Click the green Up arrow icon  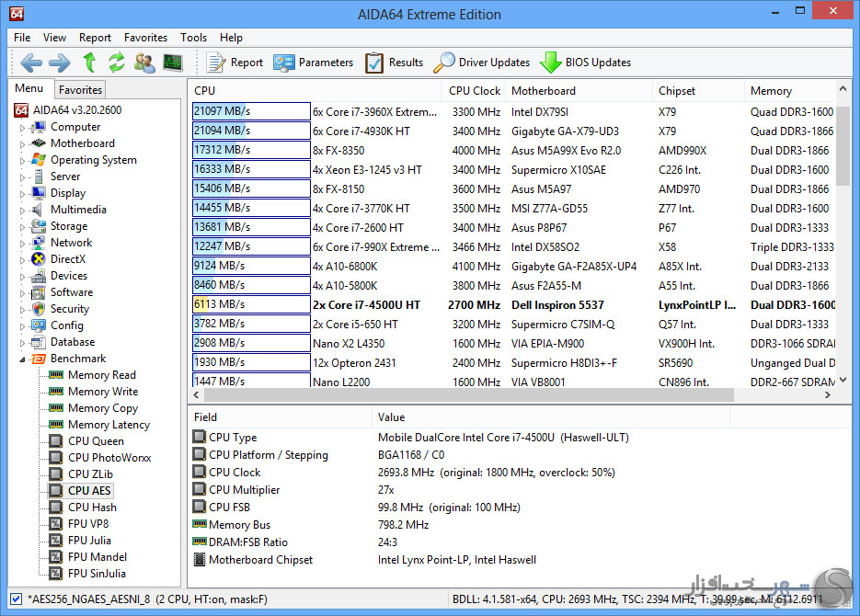pos(89,63)
